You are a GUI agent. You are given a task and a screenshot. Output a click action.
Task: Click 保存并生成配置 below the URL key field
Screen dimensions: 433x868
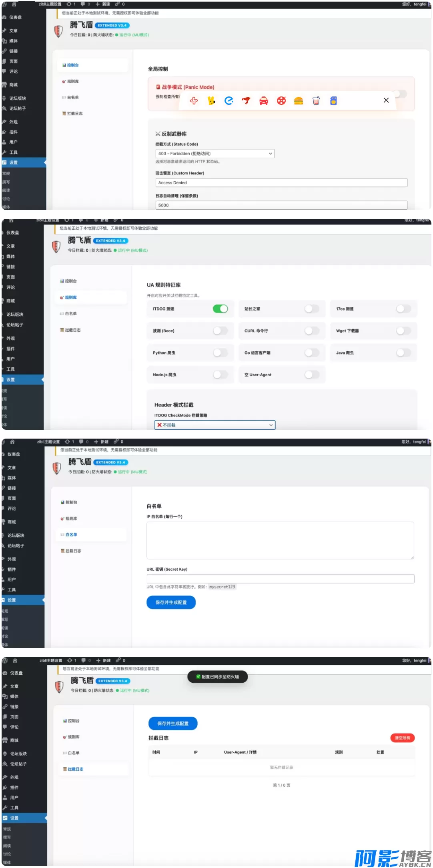171,603
